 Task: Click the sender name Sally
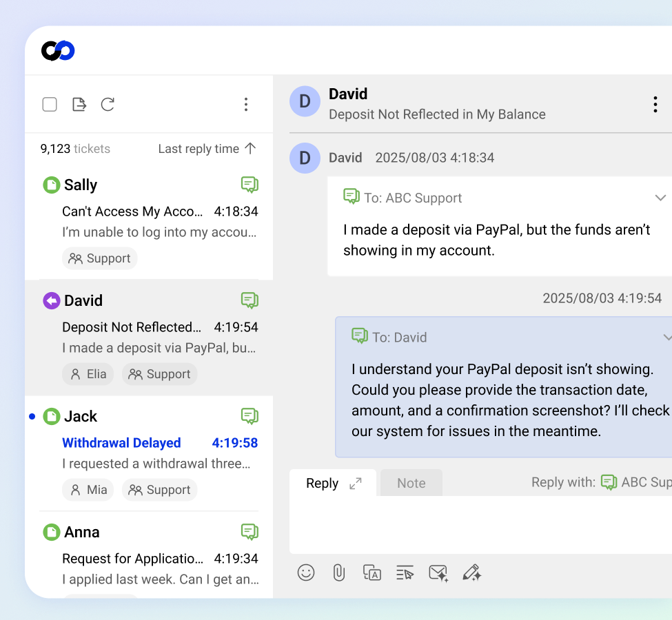click(81, 185)
